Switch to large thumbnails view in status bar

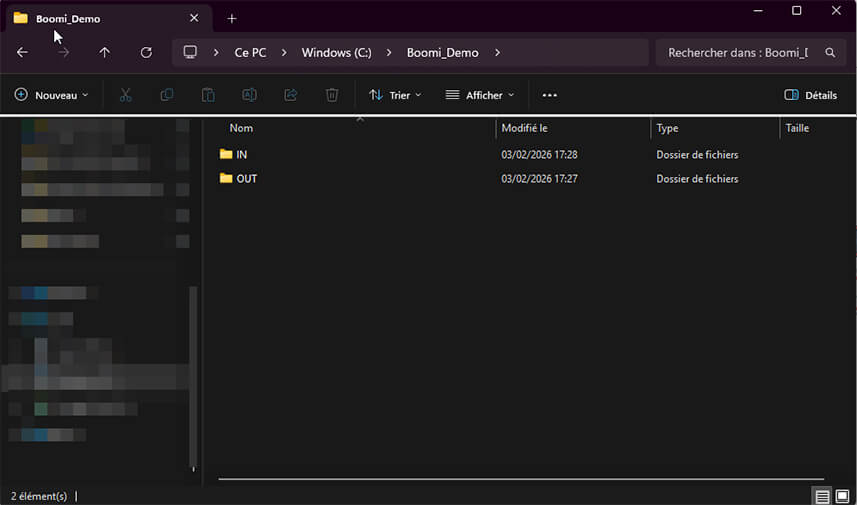click(842, 496)
